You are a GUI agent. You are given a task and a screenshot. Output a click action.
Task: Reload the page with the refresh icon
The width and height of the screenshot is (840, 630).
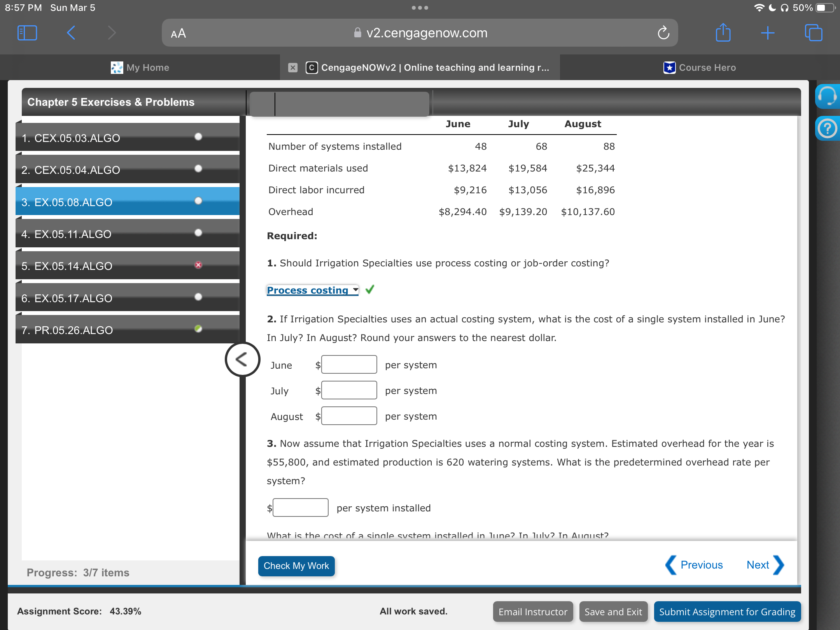663,33
